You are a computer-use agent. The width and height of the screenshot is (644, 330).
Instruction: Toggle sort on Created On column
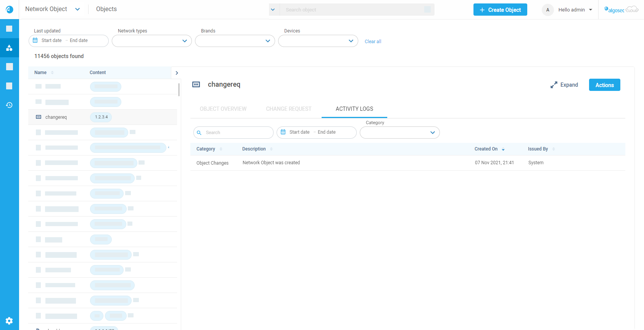coord(503,149)
